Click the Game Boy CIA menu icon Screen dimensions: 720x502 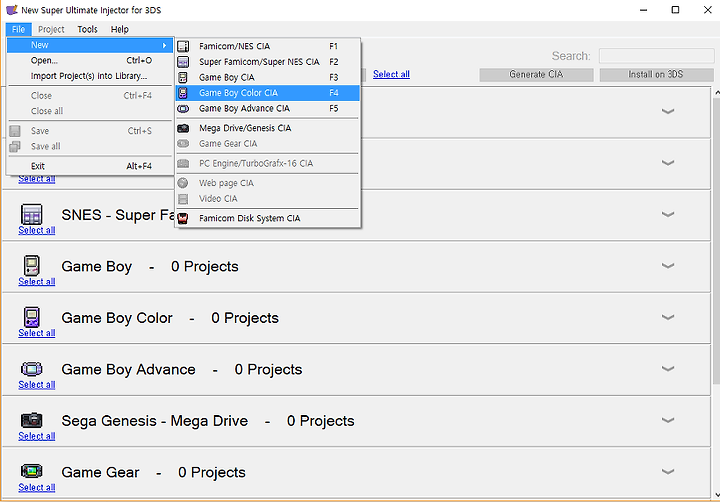point(183,77)
